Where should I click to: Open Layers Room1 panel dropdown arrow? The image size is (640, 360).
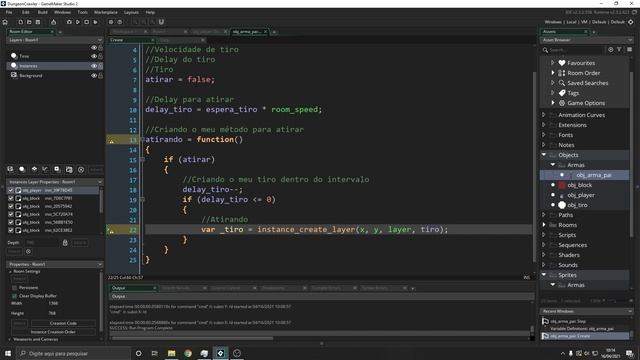pos(100,40)
